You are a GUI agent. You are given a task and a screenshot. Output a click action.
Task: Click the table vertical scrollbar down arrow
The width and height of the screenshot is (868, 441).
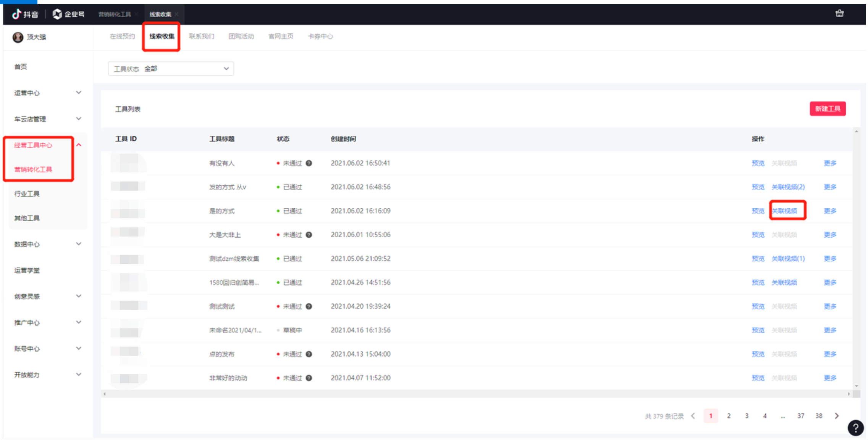[x=857, y=386]
